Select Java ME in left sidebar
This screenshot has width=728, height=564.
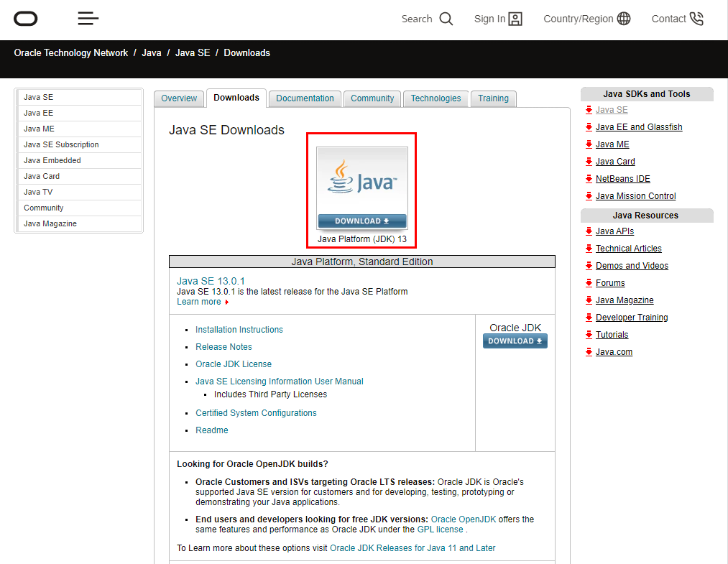(79, 129)
